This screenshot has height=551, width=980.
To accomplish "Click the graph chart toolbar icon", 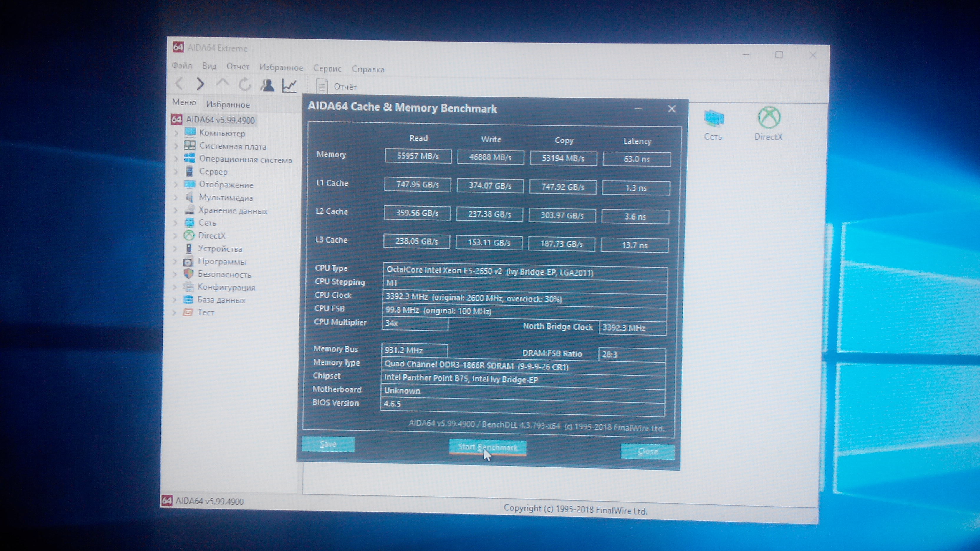I will pyautogui.click(x=289, y=86).
